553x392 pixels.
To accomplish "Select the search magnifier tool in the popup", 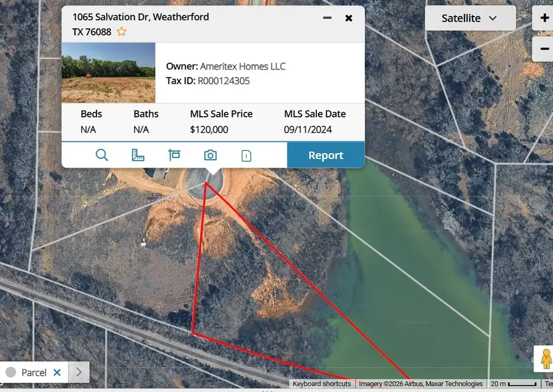I will coord(102,155).
